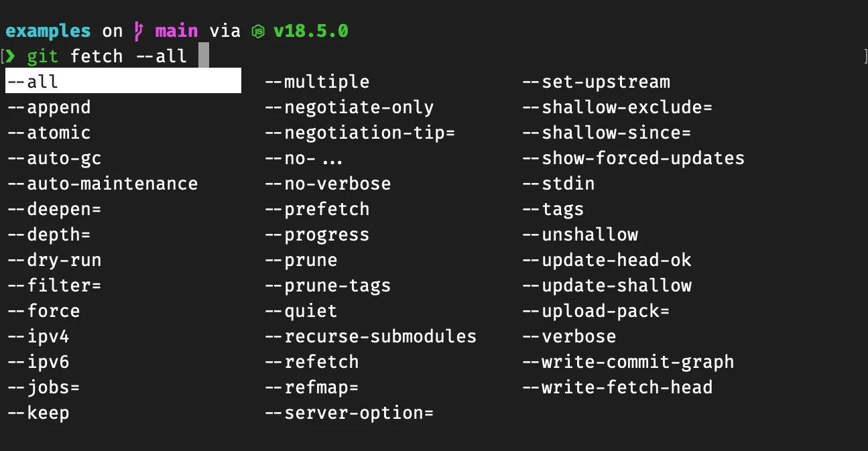The height and width of the screenshot is (451, 868).
Task: Click the --prune-tags suggestion
Action: tap(328, 285)
